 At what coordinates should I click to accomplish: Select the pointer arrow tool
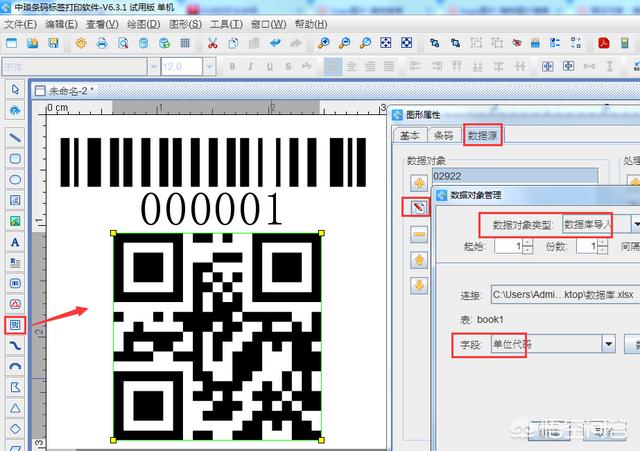pos(15,89)
